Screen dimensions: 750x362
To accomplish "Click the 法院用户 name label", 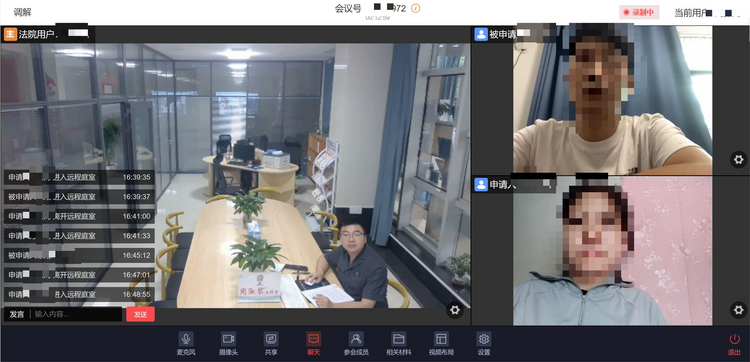I will [36, 35].
